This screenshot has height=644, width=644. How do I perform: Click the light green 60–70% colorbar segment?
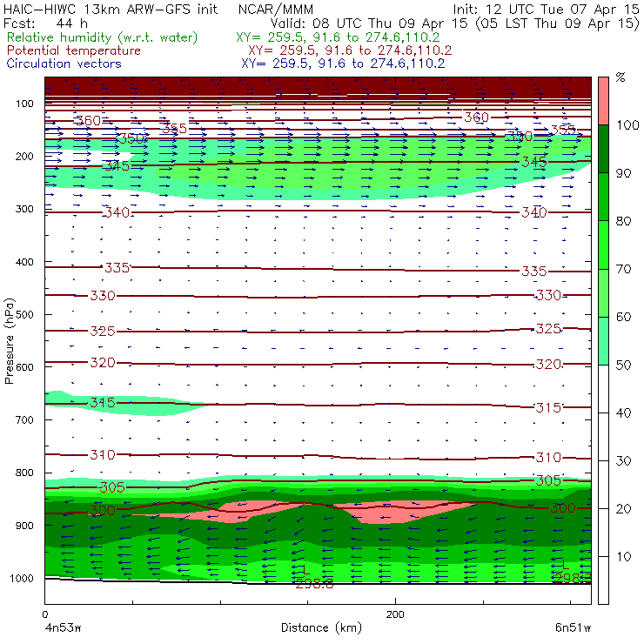[603, 292]
